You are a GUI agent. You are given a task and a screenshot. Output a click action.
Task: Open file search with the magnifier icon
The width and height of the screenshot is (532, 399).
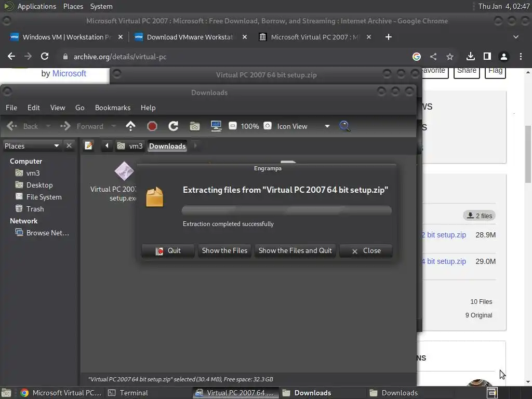coord(345,126)
